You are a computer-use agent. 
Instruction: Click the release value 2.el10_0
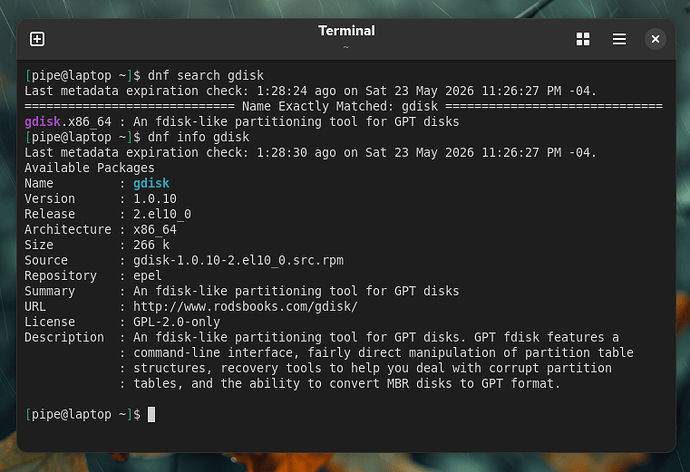click(162, 214)
